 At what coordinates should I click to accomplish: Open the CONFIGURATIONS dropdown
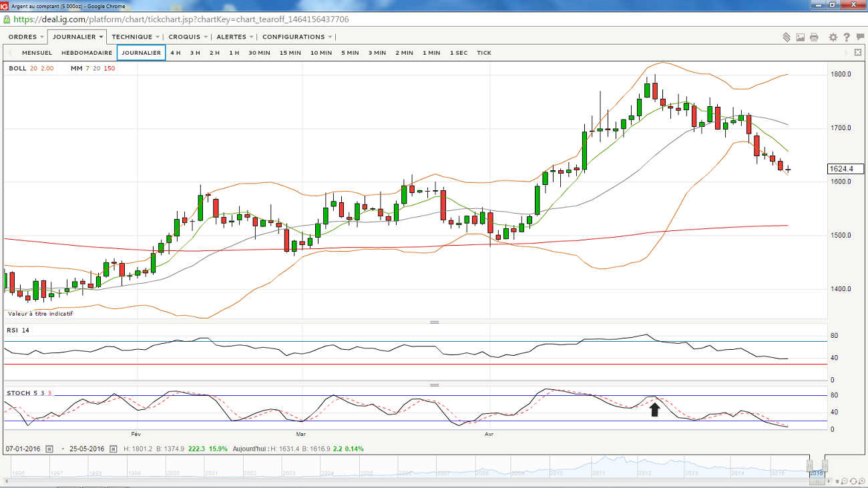[x=297, y=37]
